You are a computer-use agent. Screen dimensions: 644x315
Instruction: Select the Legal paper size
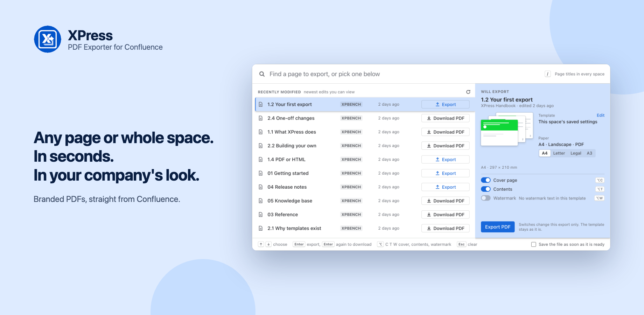coord(576,153)
